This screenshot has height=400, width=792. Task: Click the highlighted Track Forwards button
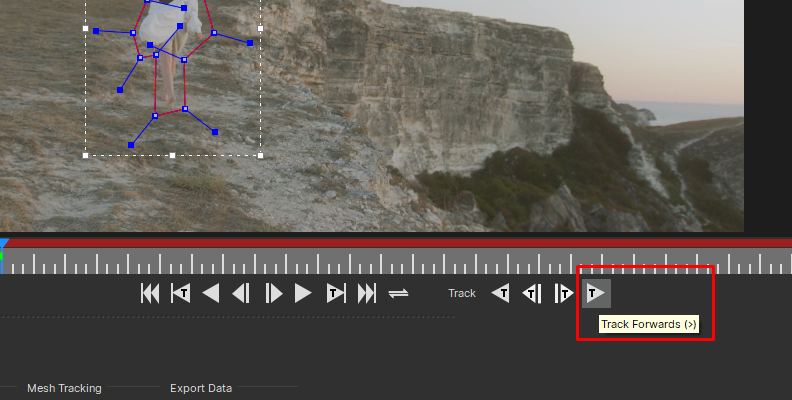click(x=596, y=293)
